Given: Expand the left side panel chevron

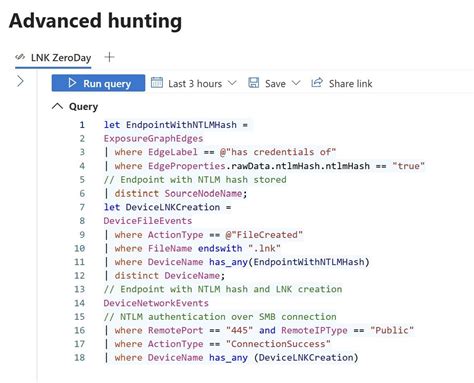Looking at the screenshot, I should tap(20, 81).
